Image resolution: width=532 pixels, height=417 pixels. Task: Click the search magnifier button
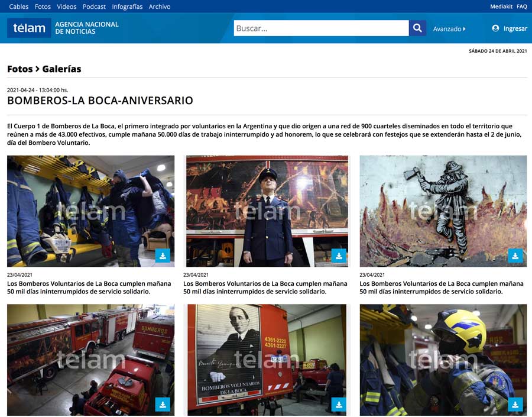coord(417,28)
